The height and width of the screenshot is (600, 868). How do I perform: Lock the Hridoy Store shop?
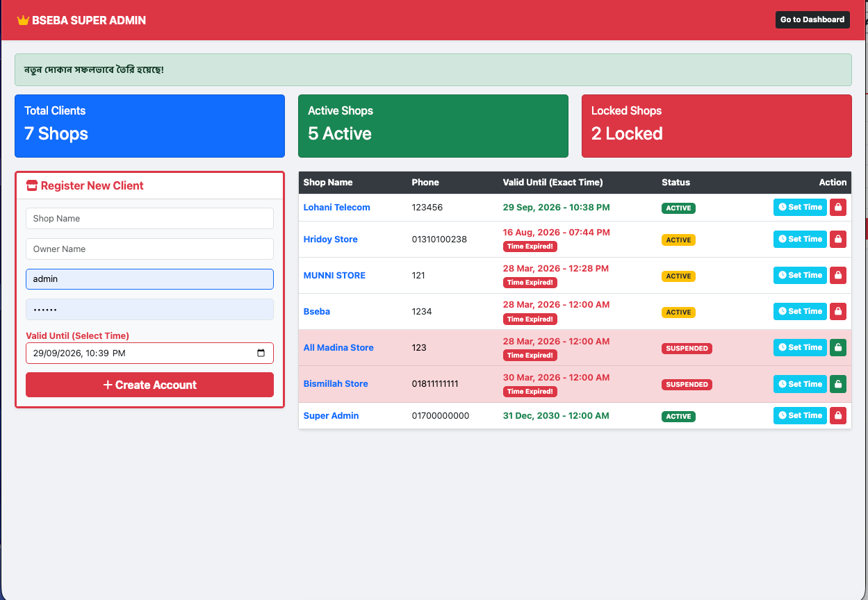(838, 239)
